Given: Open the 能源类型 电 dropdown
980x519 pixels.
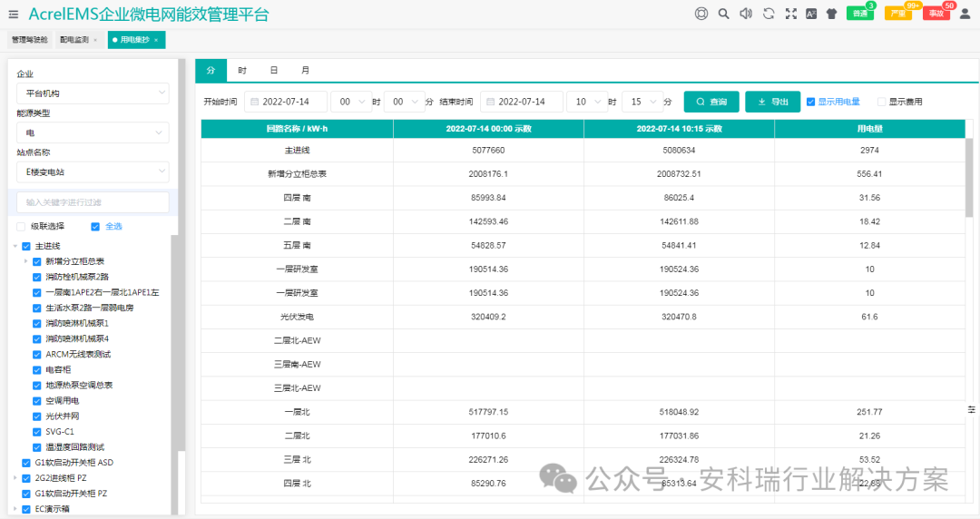Looking at the screenshot, I should [x=93, y=132].
